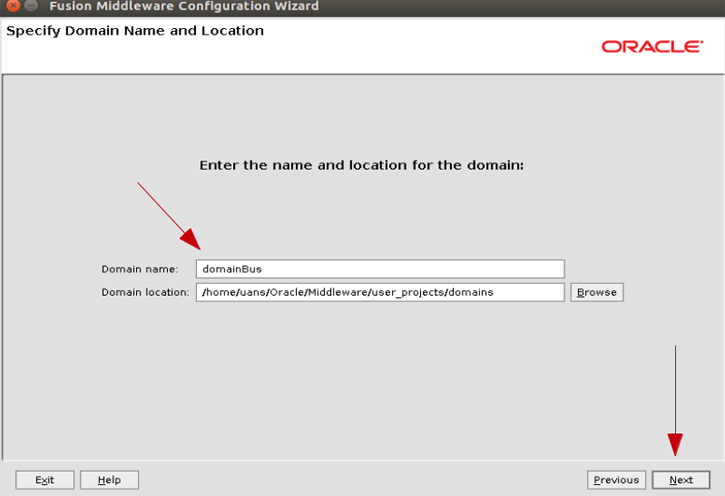
Task: Click the 'Enter the name and location' instruction text
Action: coord(362,165)
